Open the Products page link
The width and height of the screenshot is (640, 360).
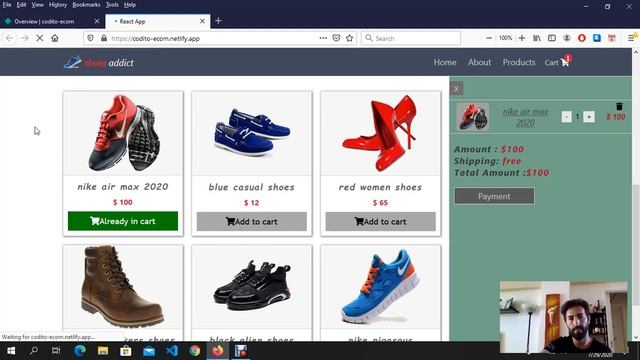(x=519, y=62)
